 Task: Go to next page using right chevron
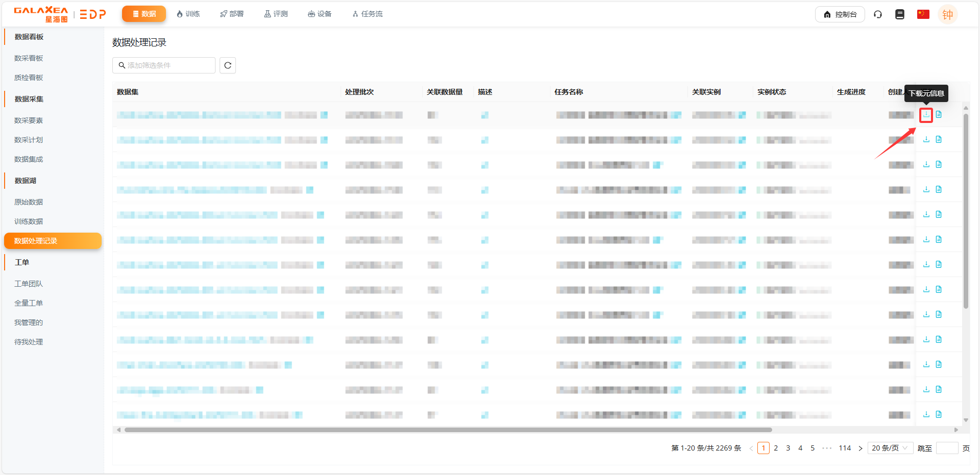[x=861, y=448]
